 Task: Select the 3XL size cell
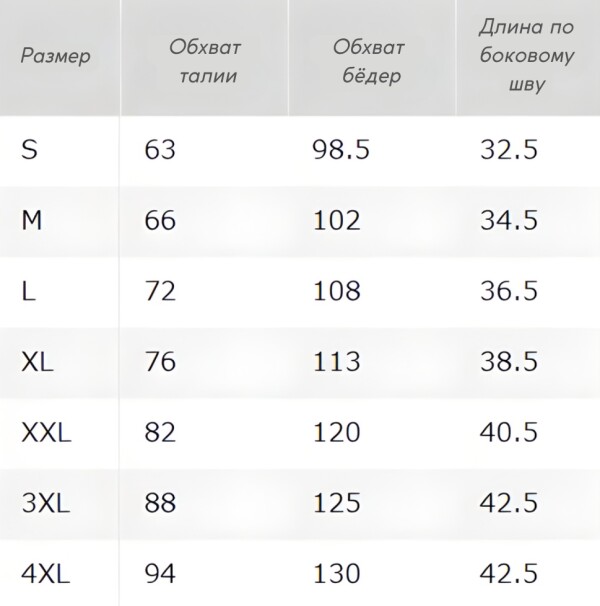[46, 503]
